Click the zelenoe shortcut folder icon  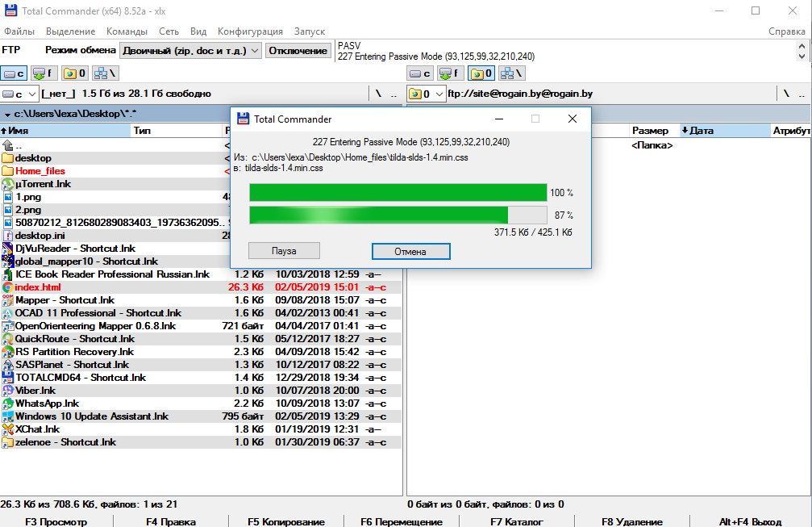pyautogui.click(x=8, y=442)
